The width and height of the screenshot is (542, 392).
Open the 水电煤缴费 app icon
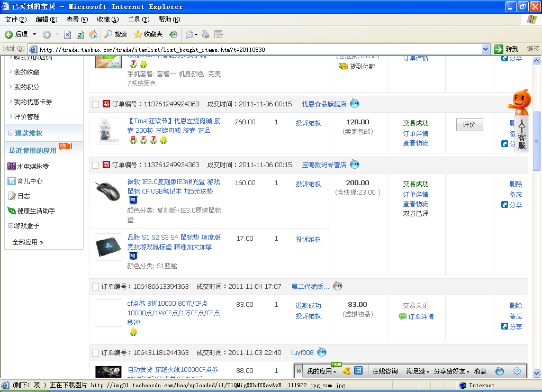click(12, 166)
